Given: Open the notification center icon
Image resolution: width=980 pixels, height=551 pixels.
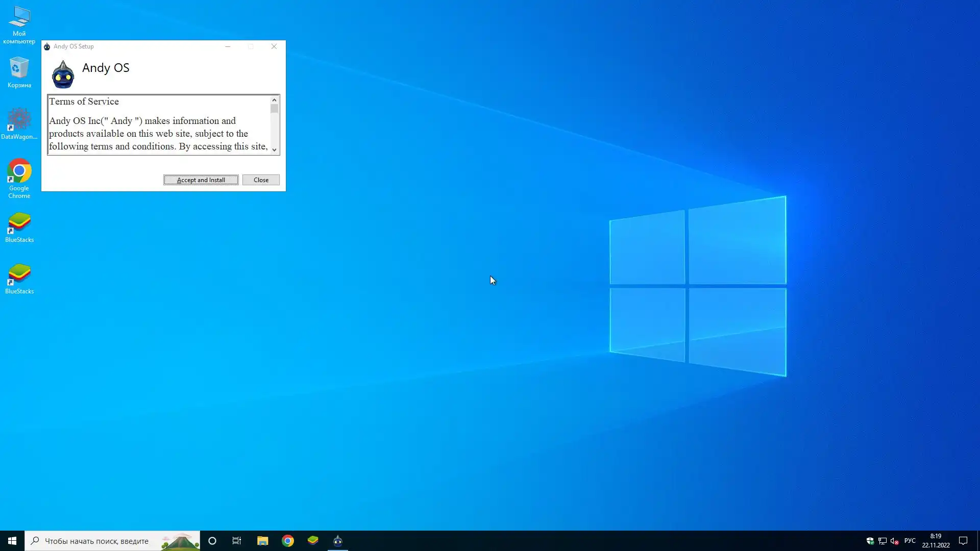Looking at the screenshot, I should click(963, 541).
